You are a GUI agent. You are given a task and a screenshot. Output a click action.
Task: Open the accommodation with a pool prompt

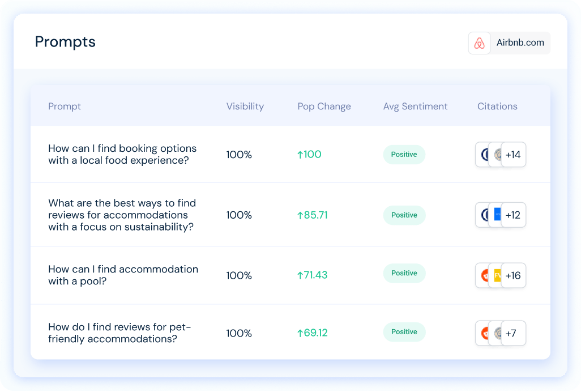[123, 275]
